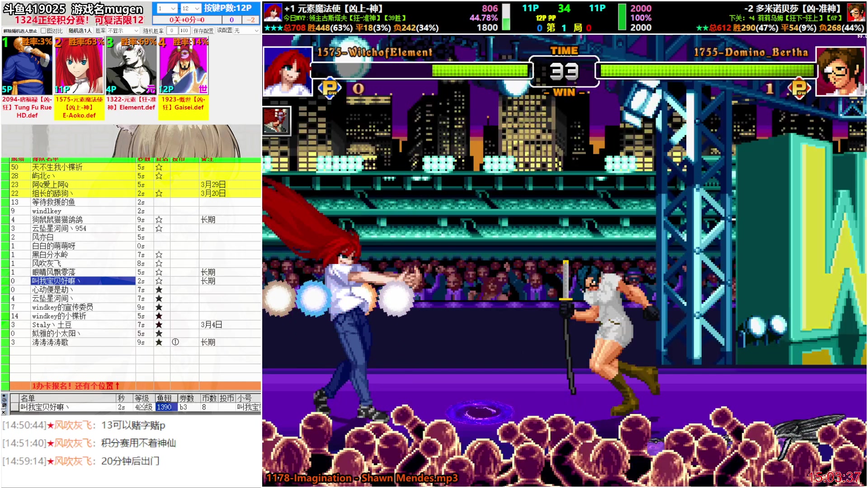Click the circled-one icon in 涛涛涛歌 row
This screenshot has height=488, width=868.
point(175,343)
